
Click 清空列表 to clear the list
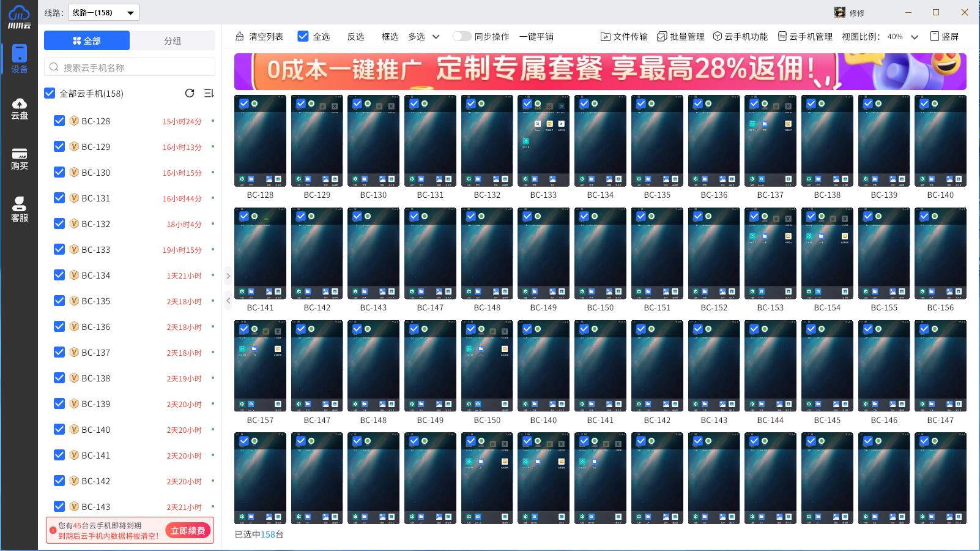click(264, 36)
